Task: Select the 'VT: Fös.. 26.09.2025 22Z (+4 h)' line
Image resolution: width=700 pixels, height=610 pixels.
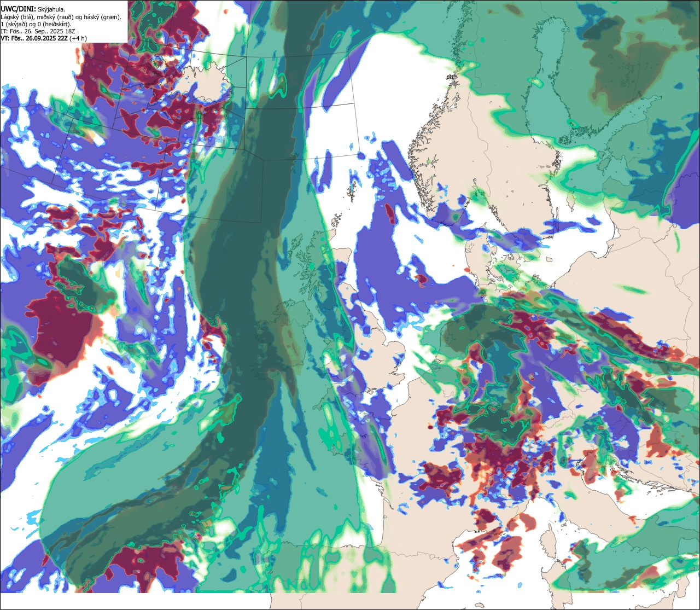Action: click(x=44, y=38)
